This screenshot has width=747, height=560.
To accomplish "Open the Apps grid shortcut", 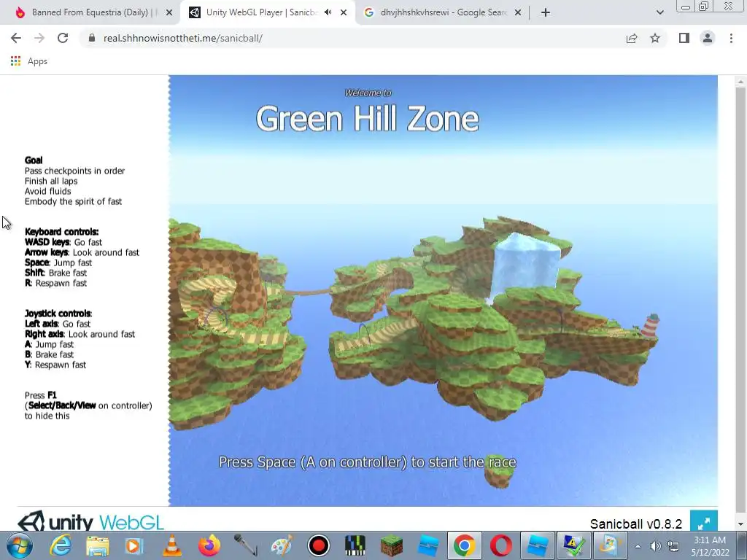I will point(29,61).
